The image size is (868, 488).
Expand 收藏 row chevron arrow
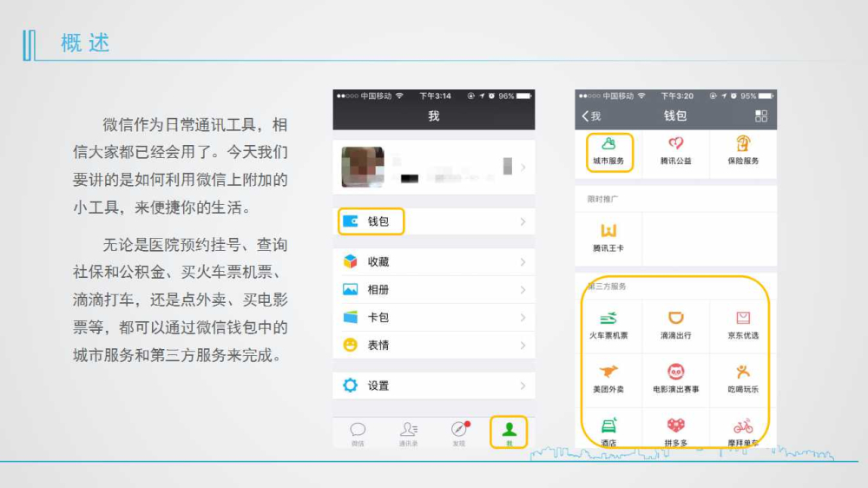523,262
